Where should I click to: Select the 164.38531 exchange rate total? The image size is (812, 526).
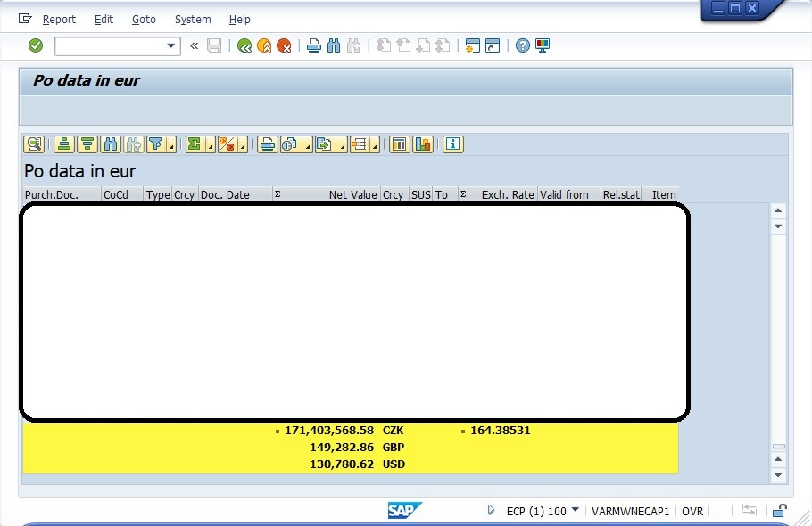click(501, 431)
